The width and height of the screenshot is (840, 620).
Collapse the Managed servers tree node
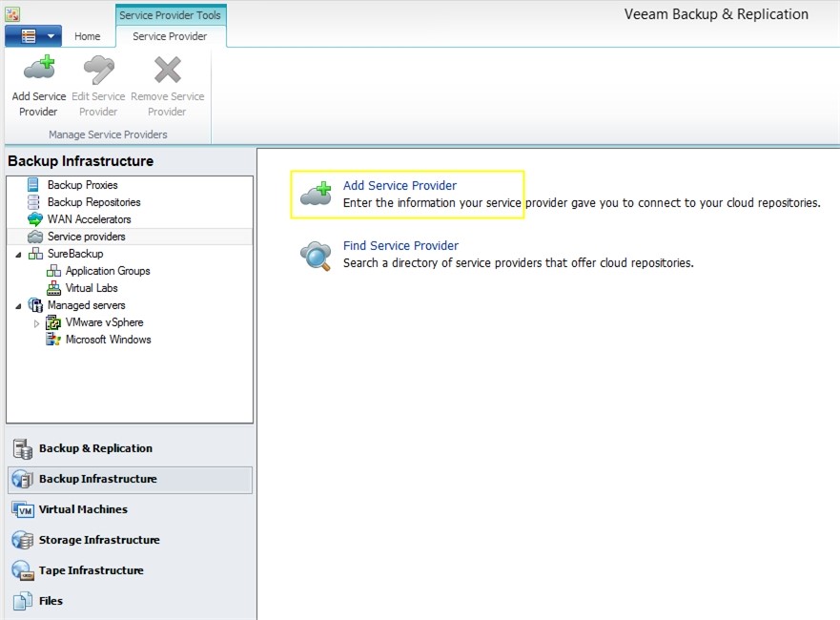coord(18,305)
